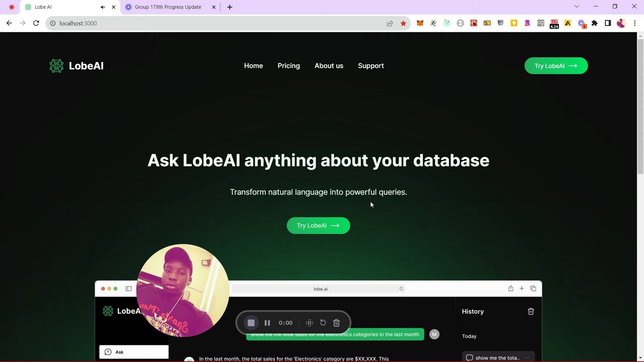Open the grey og extension icon
This screenshot has height=362, width=644.
(541, 23)
